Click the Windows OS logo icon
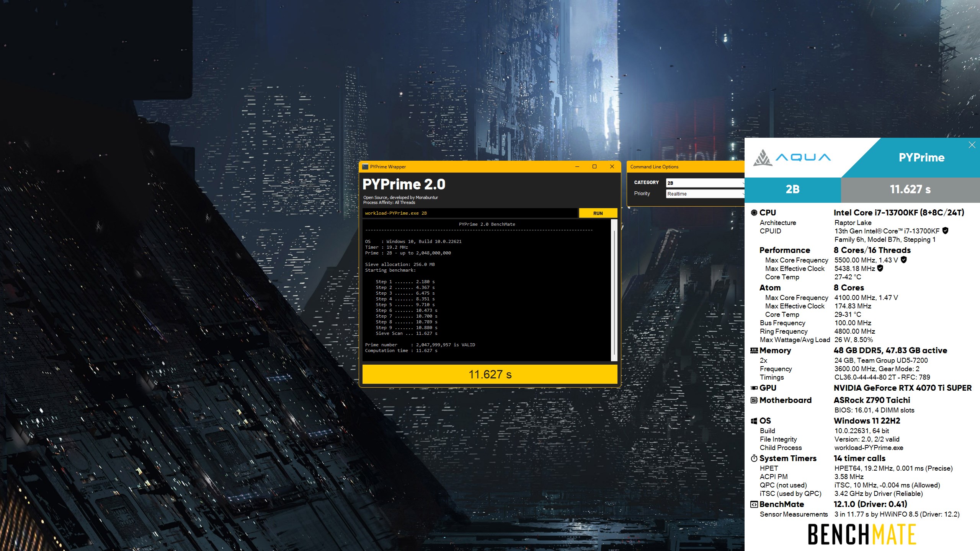The width and height of the screenshot is (980, 551). (x=754, y=421)
